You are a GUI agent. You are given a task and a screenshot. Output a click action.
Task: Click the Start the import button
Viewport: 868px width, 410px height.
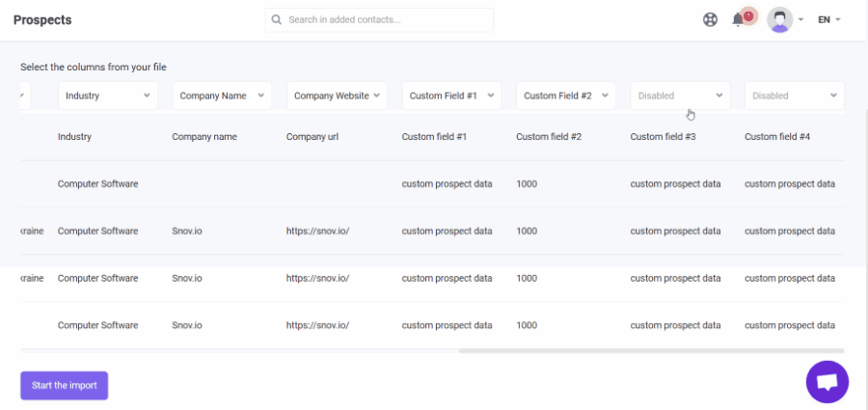pos(65,386)
